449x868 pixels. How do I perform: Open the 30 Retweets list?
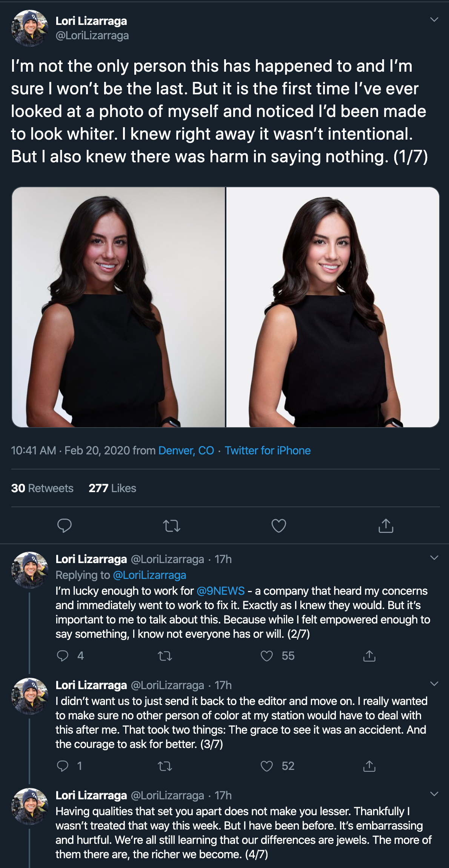tap(42, 488)
